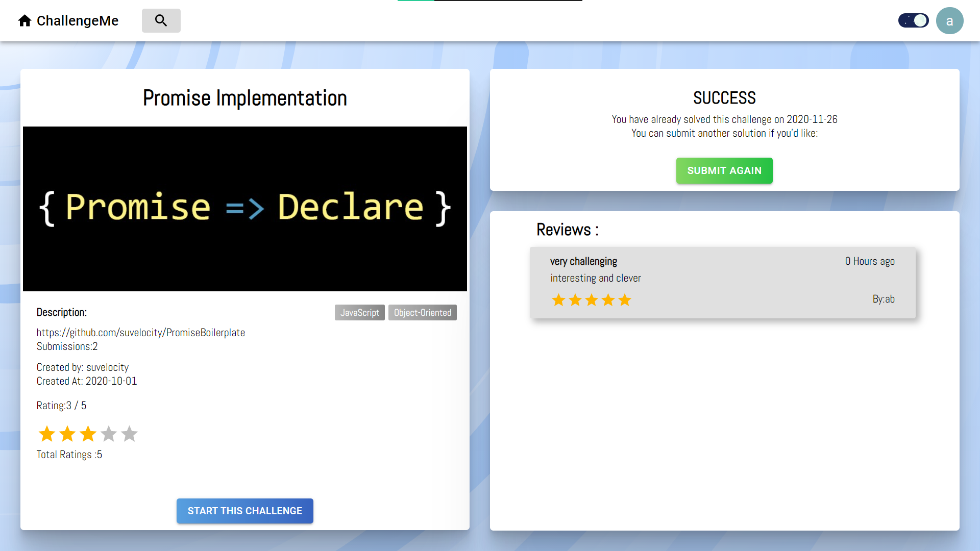
Task: Click the review title very challenging
Action: click(583, 261)
